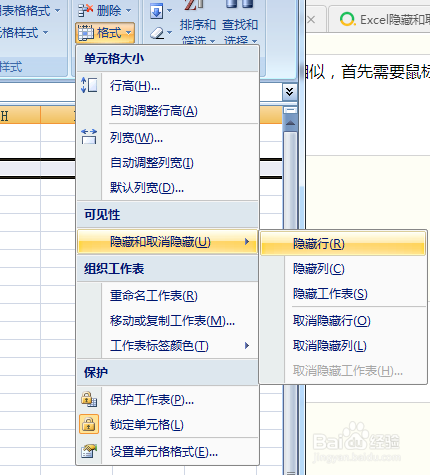Expand 工作表标签颜色(T) submenu

pyautogui.click(x=168, y=346)
